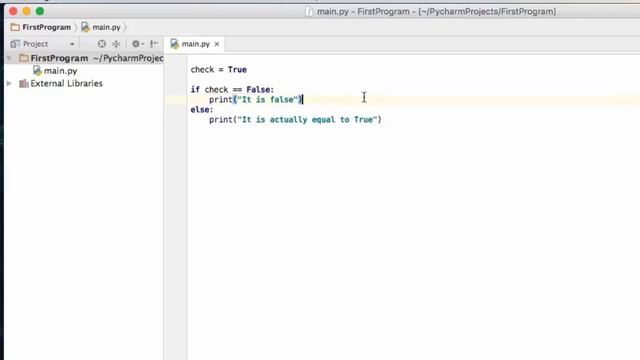Click the yellow minimize window button
The height and width of the screenshot is (360, 640).
(x=27, y=11)
